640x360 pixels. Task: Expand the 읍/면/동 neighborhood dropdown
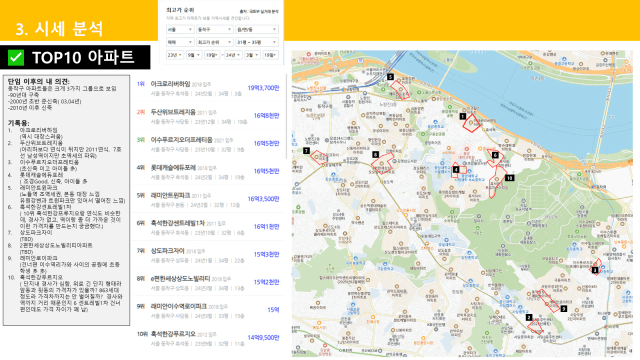(x=257, y=29)
